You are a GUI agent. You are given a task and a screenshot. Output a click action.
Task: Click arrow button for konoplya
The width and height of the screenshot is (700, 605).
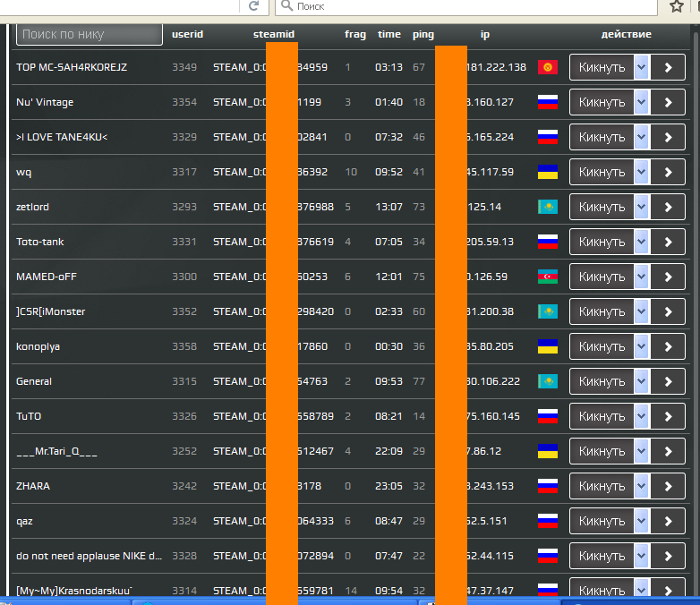click(668, 346)
